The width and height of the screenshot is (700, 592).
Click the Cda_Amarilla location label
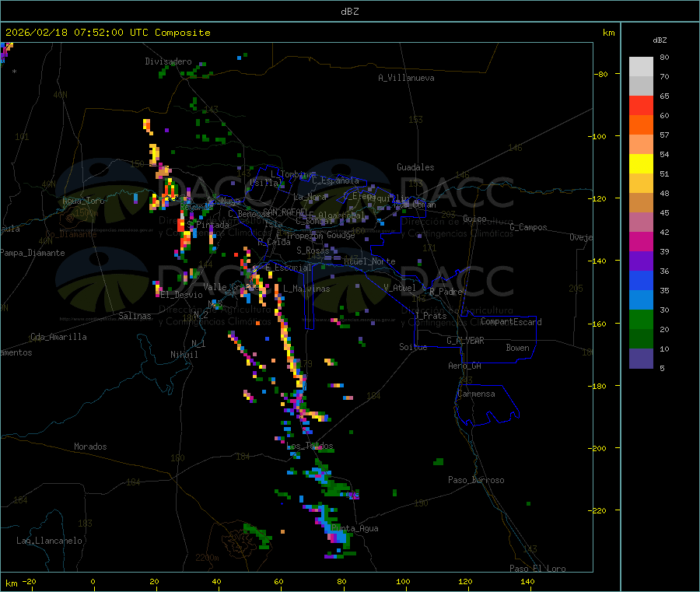click(x=58, y=337)
